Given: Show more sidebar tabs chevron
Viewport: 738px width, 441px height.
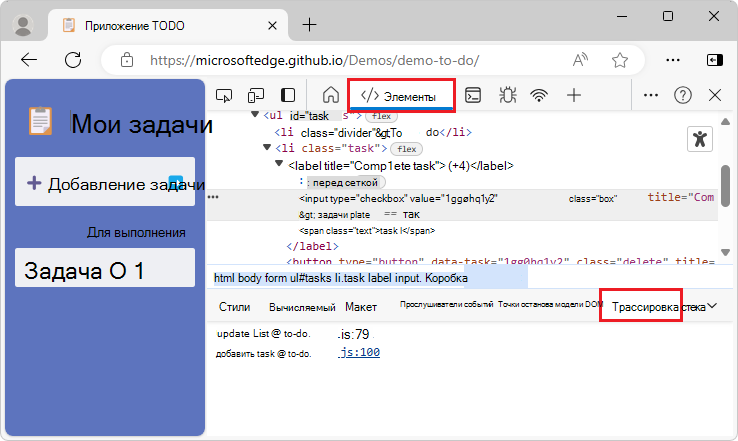Looking at the screenshot, I should pyautogui.click(x=712, y=306).
